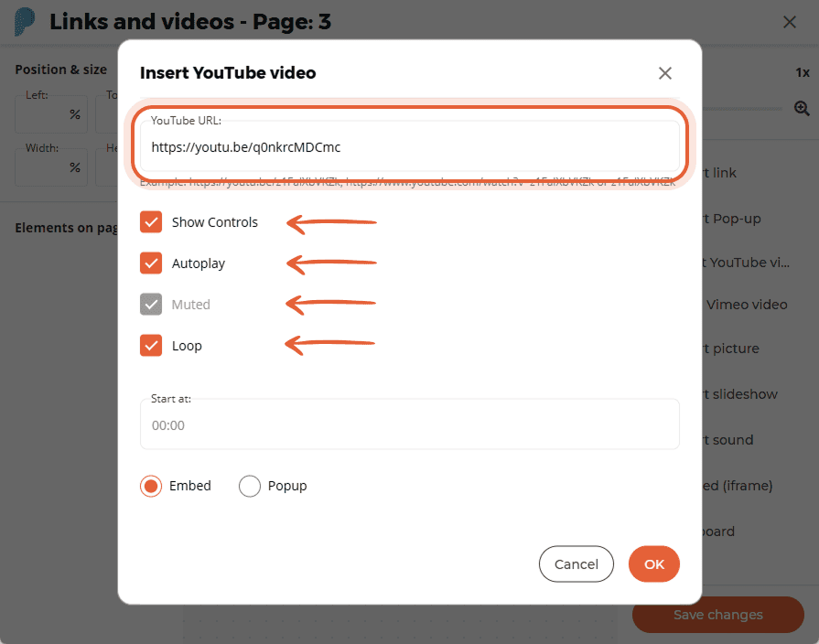Select the Embed radio option
Image resolution: width=819 pixels, height=644 pixels.
click(151, 486)
